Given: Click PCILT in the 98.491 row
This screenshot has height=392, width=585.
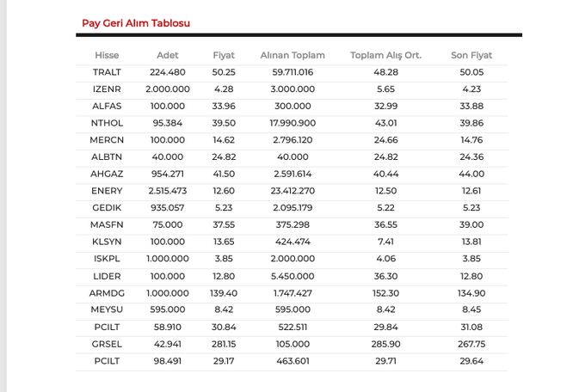Looking at the screenshot, I should tap(107, 361).
